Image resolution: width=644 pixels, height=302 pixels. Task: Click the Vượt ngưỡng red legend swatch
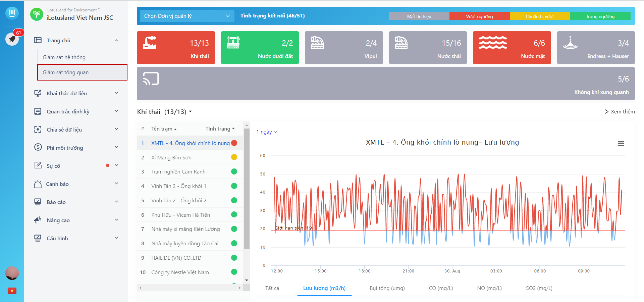pyautogui.click(x=480, y=16)
